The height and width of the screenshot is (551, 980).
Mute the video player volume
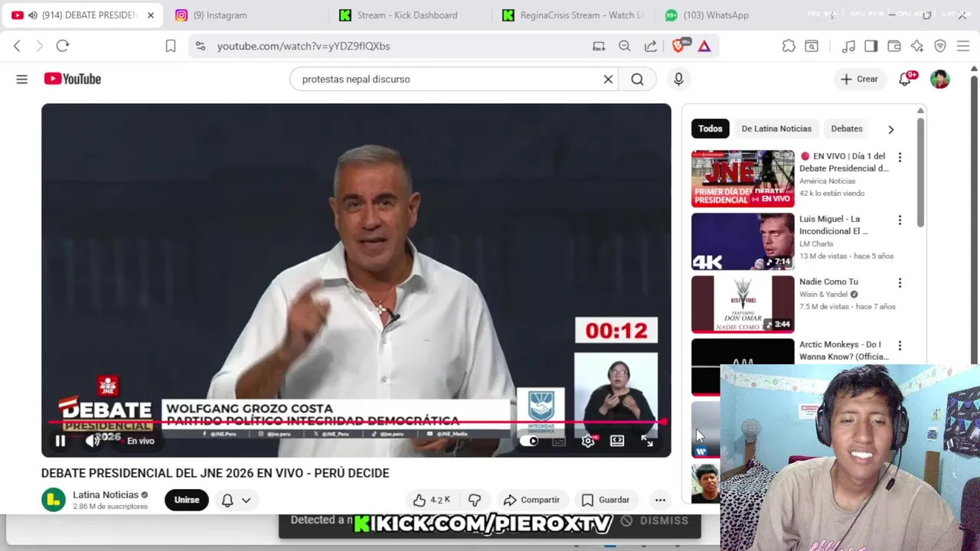click(93, 441)
